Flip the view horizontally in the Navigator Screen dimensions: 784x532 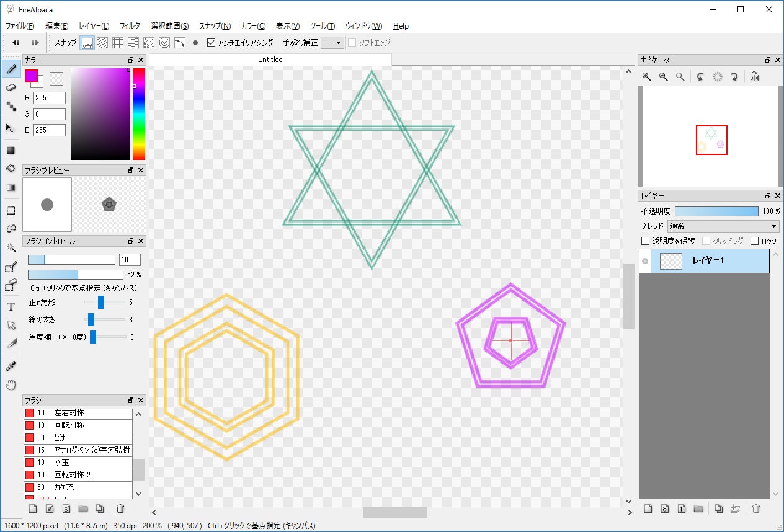pos(754,77)
